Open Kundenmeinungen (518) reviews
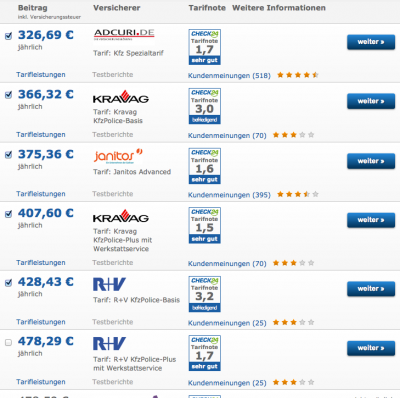This screenshot has height=398, width=400. tap(229, 76)
